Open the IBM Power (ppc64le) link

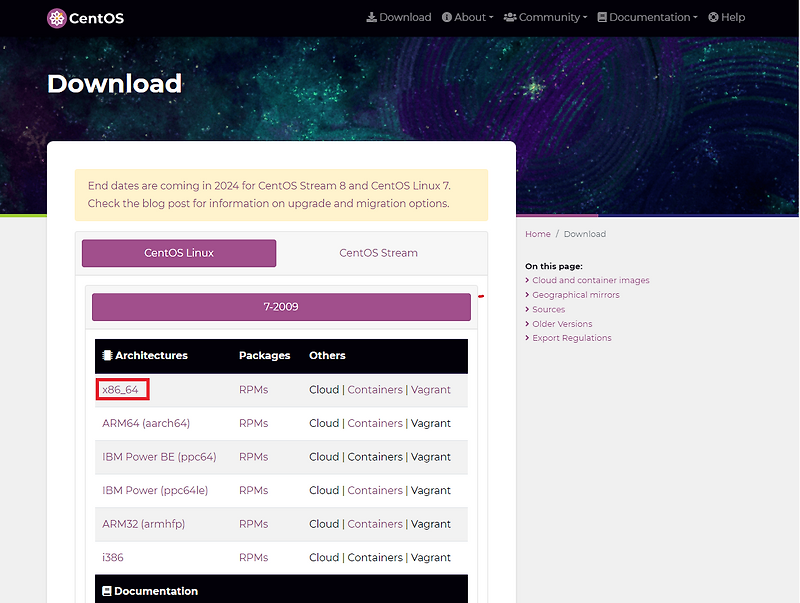(x=155, y=491)
